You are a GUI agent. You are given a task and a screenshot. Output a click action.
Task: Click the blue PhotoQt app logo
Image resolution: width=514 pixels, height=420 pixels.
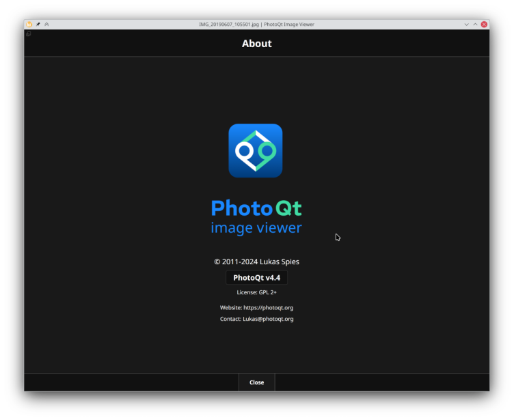(255, 150)
